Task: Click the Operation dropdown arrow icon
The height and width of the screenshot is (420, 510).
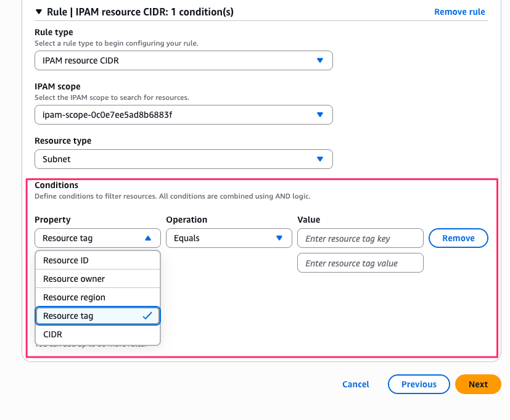Action: coord(279,238)
